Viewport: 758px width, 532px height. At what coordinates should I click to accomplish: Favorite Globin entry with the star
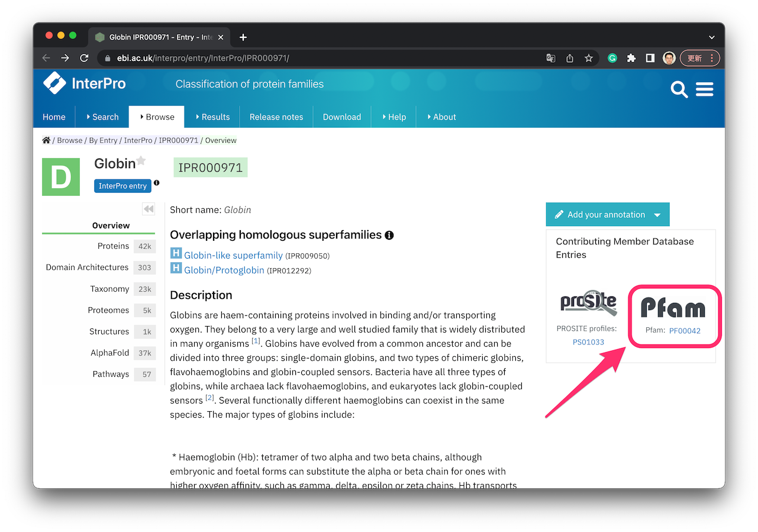click(141, 160)
